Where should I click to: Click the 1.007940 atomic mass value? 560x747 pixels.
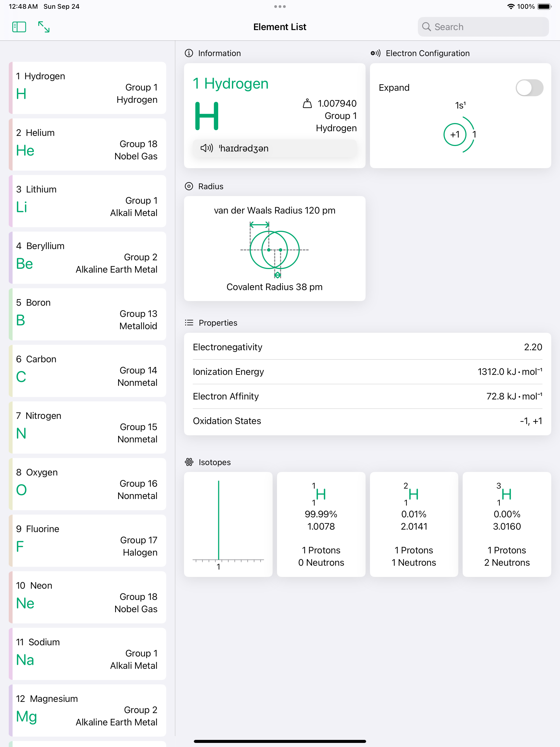[337, 103]
